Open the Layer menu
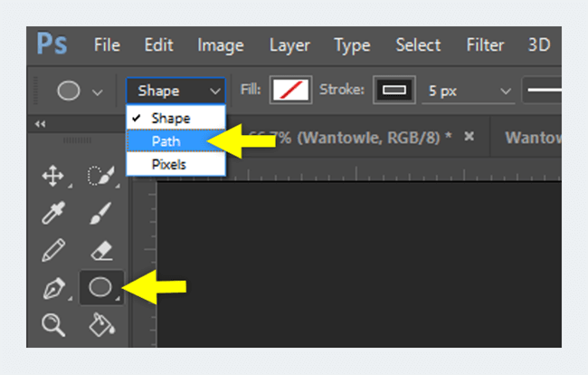This screenshot has width=588, height=375. [289, 45]
